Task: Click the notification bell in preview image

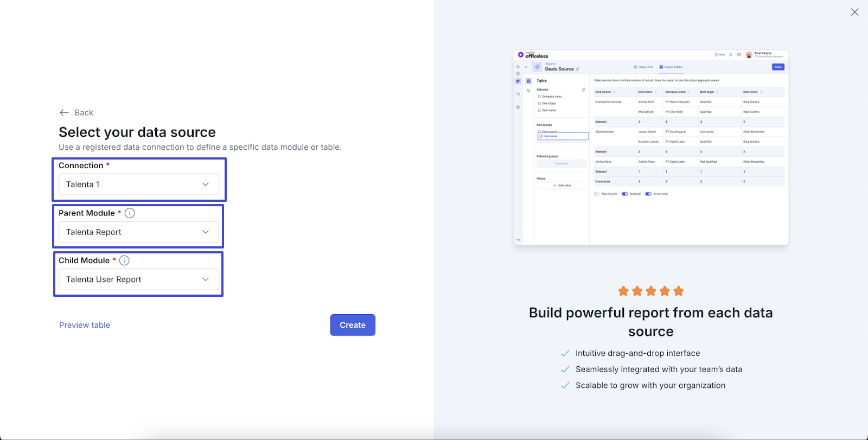Action: tap(731, 55)
